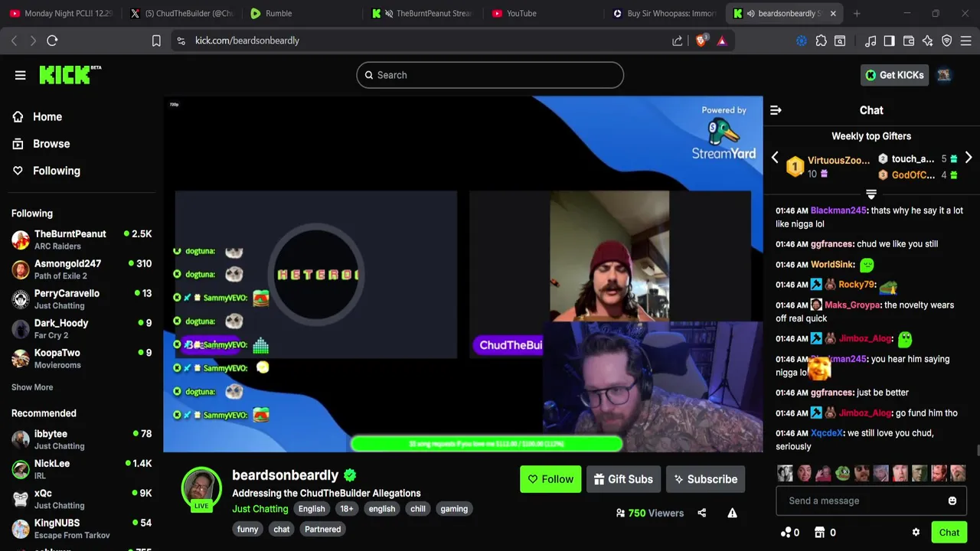This screenshot has height=551, width=980.
Task: Show next weekly top gifters
Action: coord(969,158)
